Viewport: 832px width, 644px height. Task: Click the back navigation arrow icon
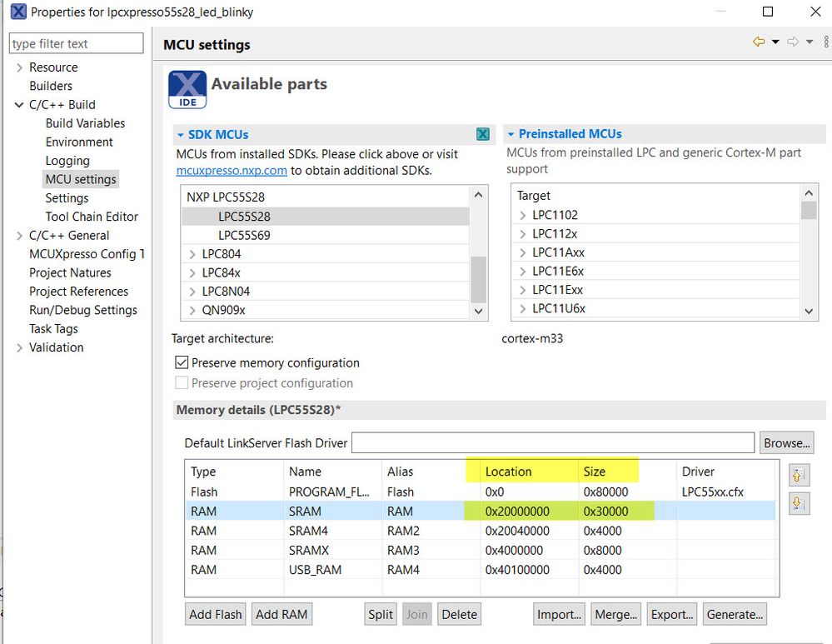point(759,42)
